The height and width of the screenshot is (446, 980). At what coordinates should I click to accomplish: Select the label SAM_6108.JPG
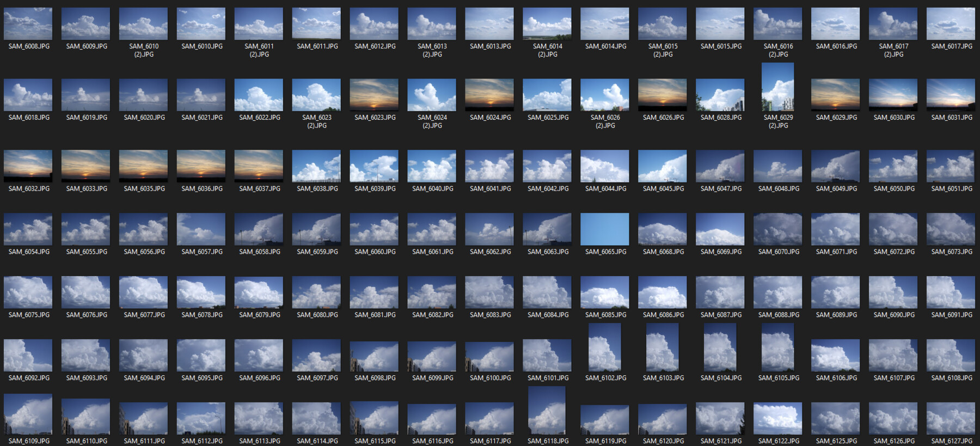click(952, 378)
